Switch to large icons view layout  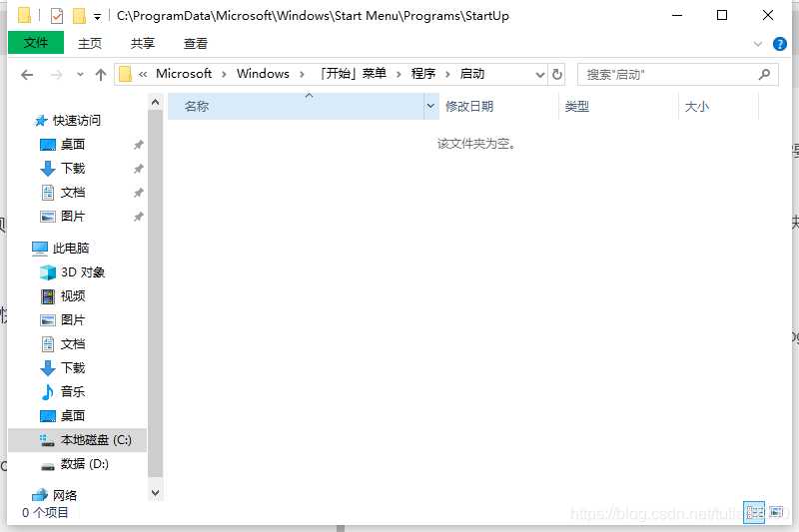(x=776, y=512)
